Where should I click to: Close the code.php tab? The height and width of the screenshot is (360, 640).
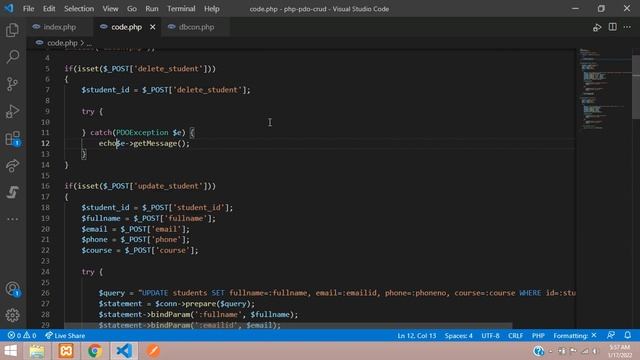152,27
